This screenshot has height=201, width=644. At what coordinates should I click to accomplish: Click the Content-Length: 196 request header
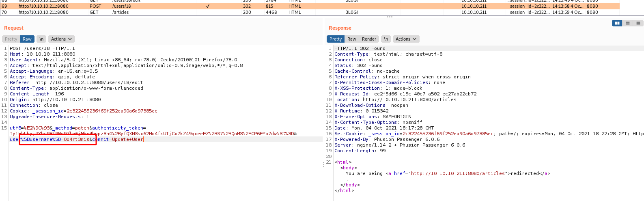(37, 94)
